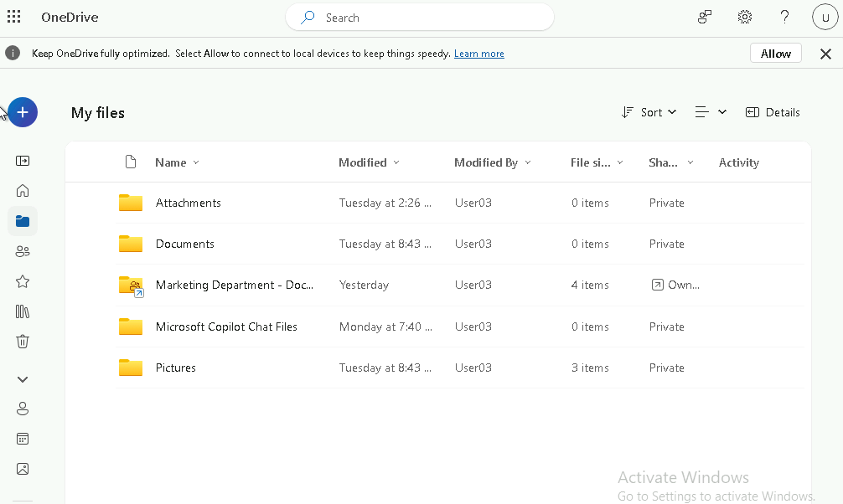Expand the Sort dropdown
Viewport: 843px width, 504px height.
[x=649, y=112]
